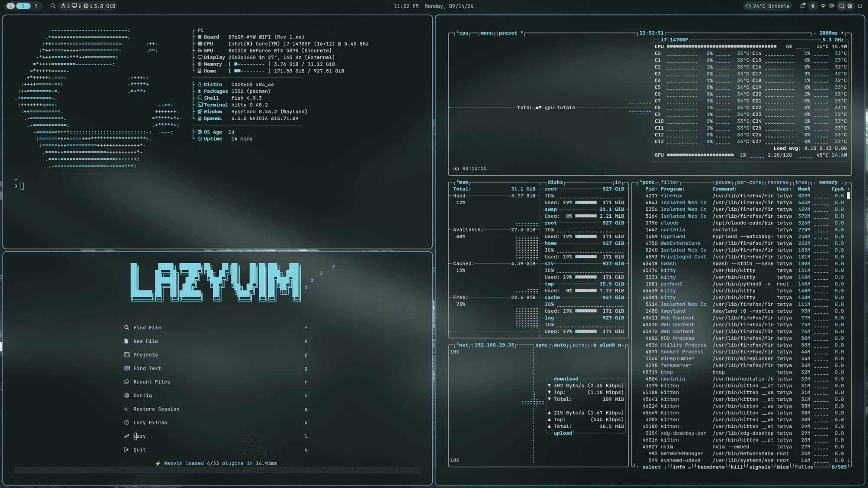Open Config entry in LazyVim

(x=217, y=396)
